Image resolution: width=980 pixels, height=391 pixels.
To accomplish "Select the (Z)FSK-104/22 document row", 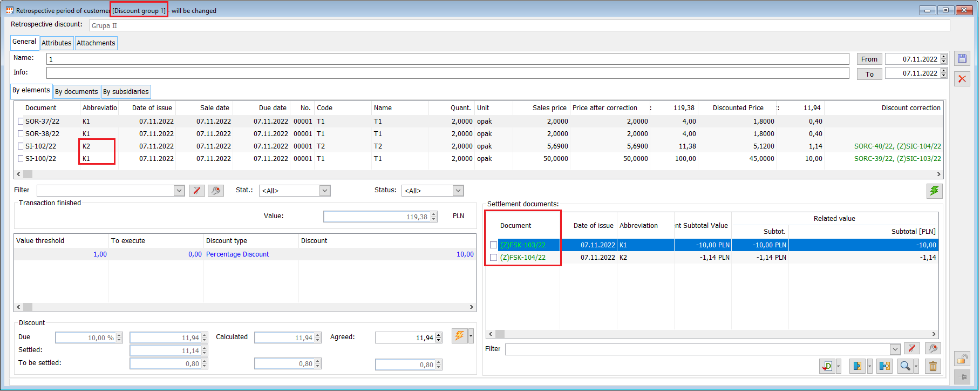I will tap(712, 258).
